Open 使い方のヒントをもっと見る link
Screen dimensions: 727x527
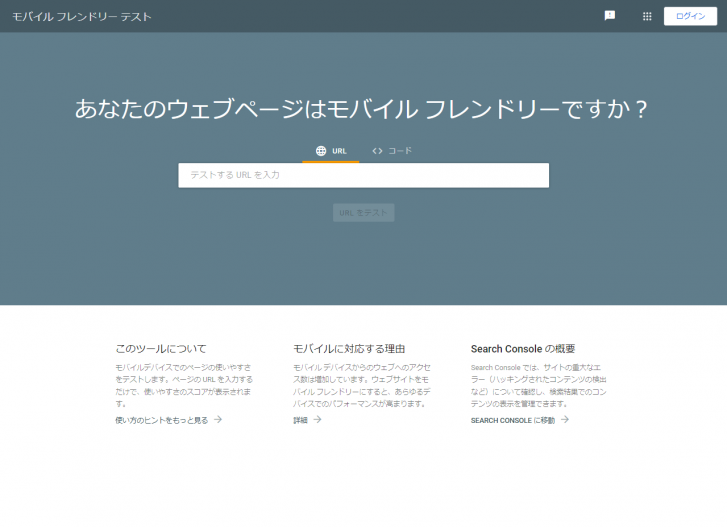[169, 420]
